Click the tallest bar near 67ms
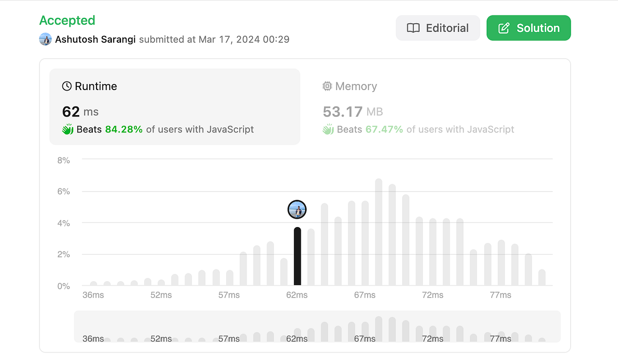 pyautogui.click(x=378, y=232)
